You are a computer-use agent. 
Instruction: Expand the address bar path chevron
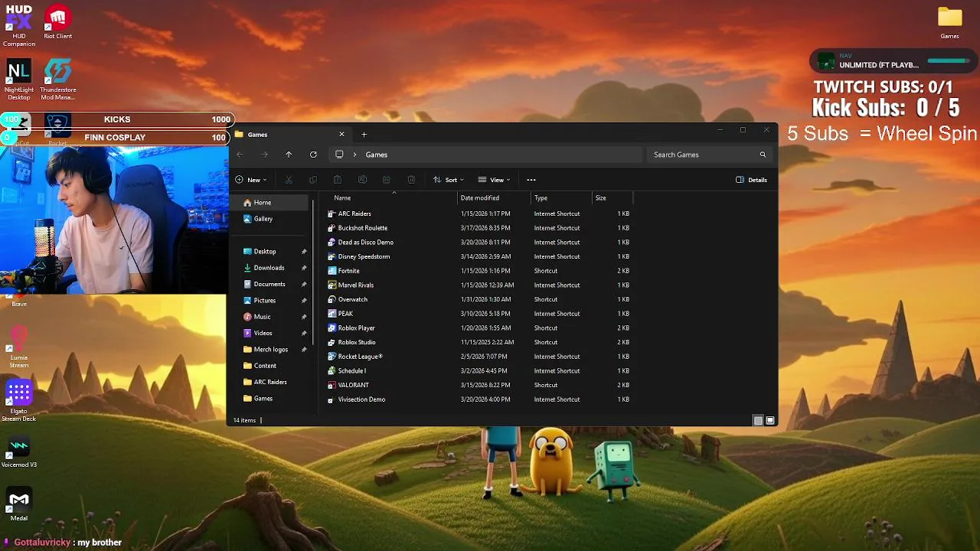[354, 155]
